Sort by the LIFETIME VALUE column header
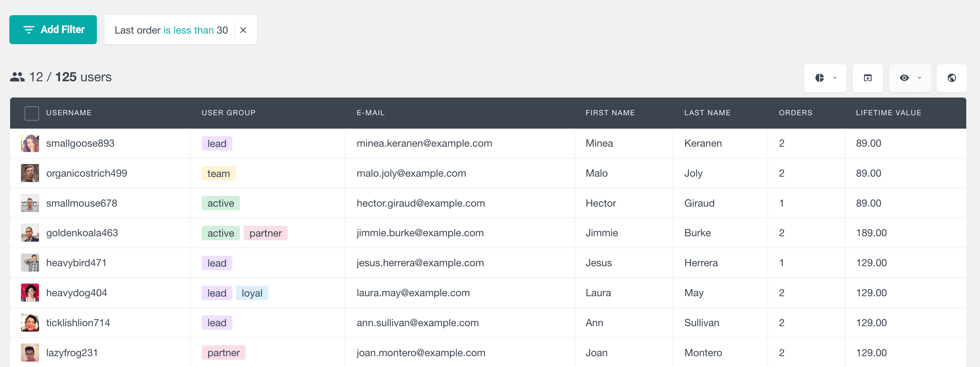 tap(888, 113)
